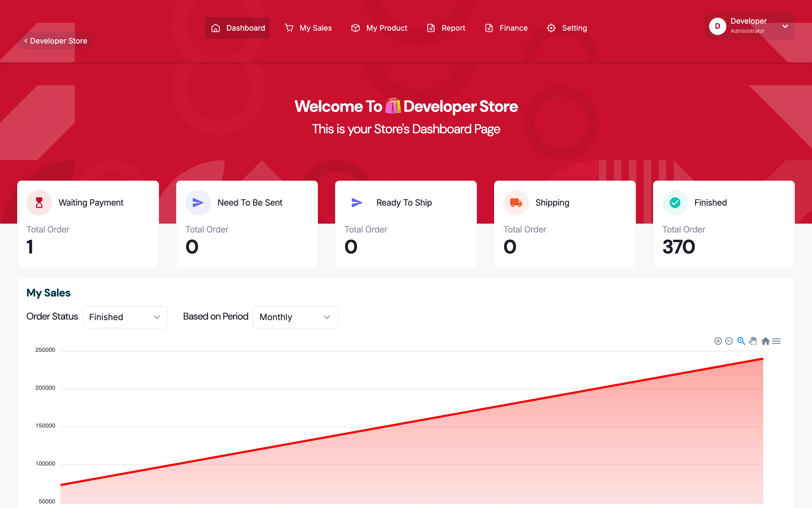The image size is (812, 508).
Task: Click the Need To Be Sent arrow icon
Action: tap(198, 203)
